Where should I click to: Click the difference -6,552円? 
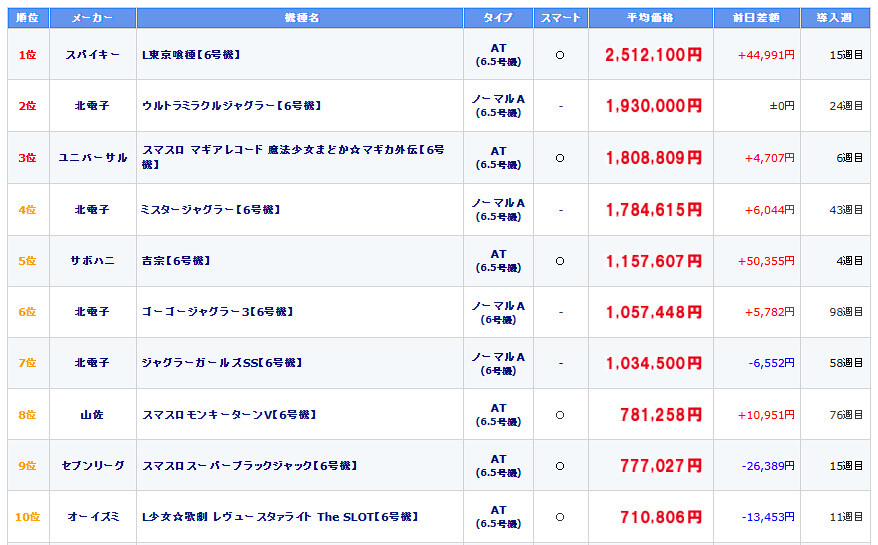click(771, 363)
